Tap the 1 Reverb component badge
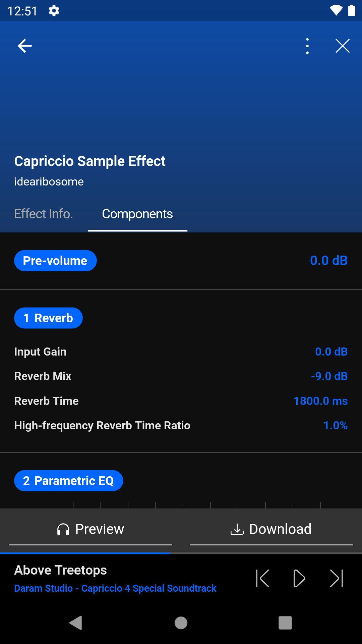This screenshot has height=644, width=362. (x=48, y=318)
